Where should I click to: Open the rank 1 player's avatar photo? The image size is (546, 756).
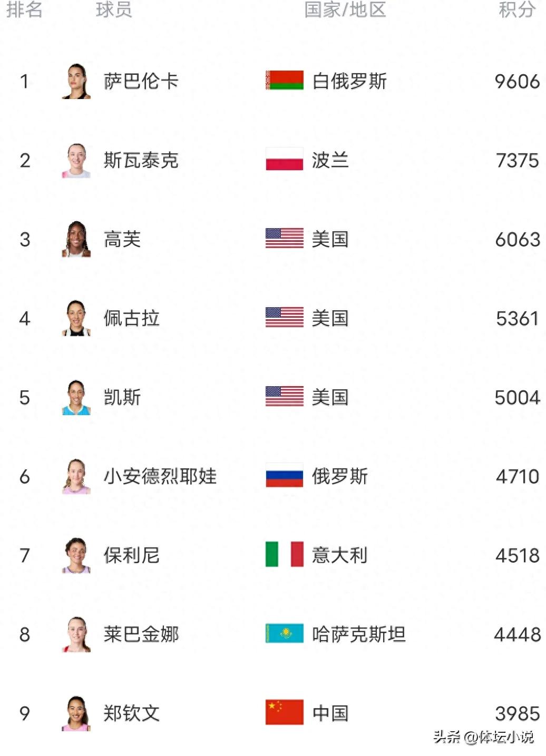pos(76,81)
